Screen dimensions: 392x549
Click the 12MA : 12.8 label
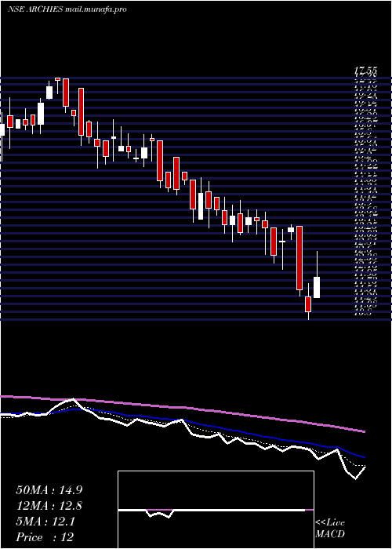[49, 506]
